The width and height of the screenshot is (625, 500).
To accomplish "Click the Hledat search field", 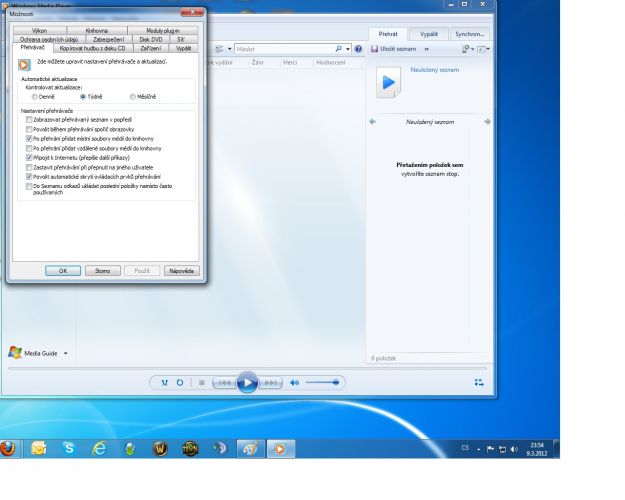I will tap(285, 49).
